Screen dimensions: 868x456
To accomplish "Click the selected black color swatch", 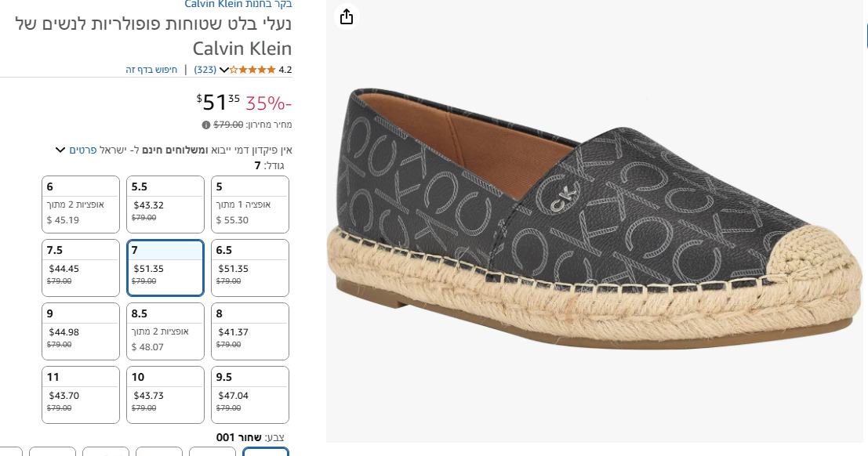I will click(x=266, y=451).
